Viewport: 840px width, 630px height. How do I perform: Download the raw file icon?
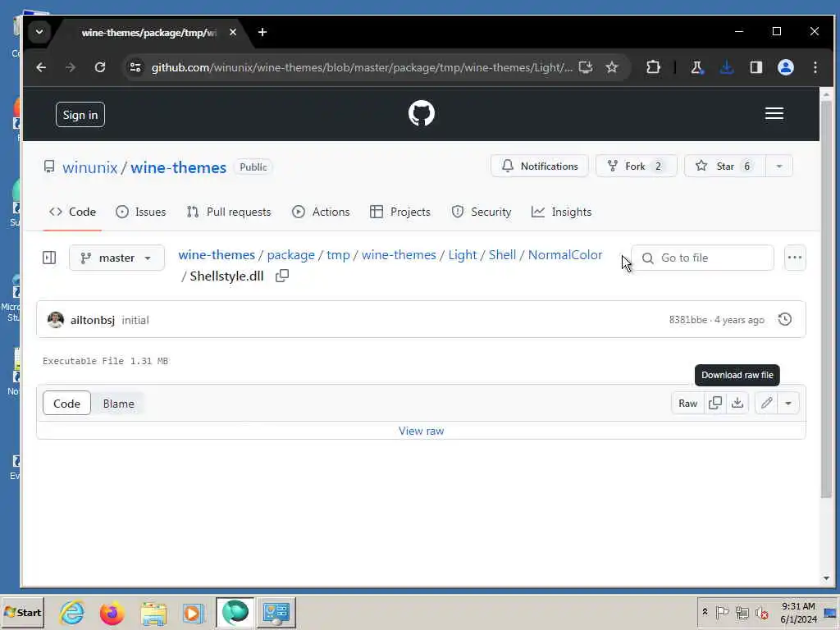pyautogui.click(x=737, y=404)
